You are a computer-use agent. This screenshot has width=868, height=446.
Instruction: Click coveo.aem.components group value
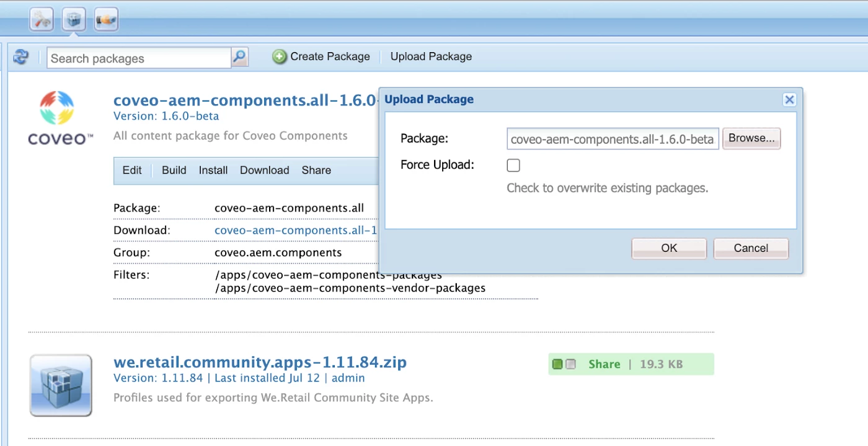point(278,252)
